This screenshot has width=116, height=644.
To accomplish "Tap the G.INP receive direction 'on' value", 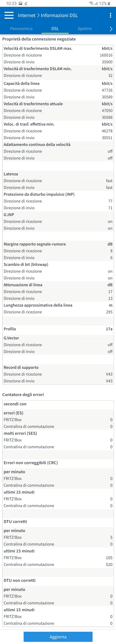I will 110,222.
